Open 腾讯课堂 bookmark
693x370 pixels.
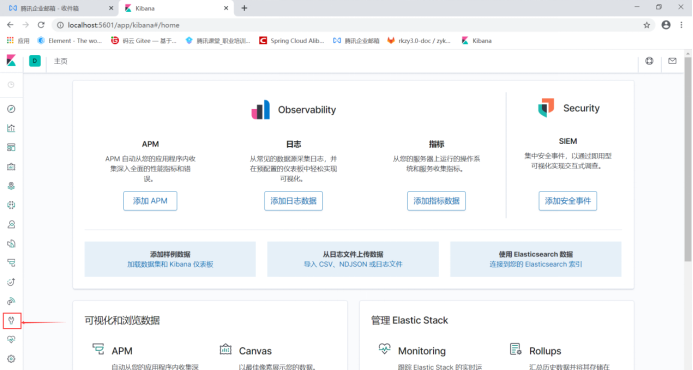pyautogui.click(x=218, y=41)
